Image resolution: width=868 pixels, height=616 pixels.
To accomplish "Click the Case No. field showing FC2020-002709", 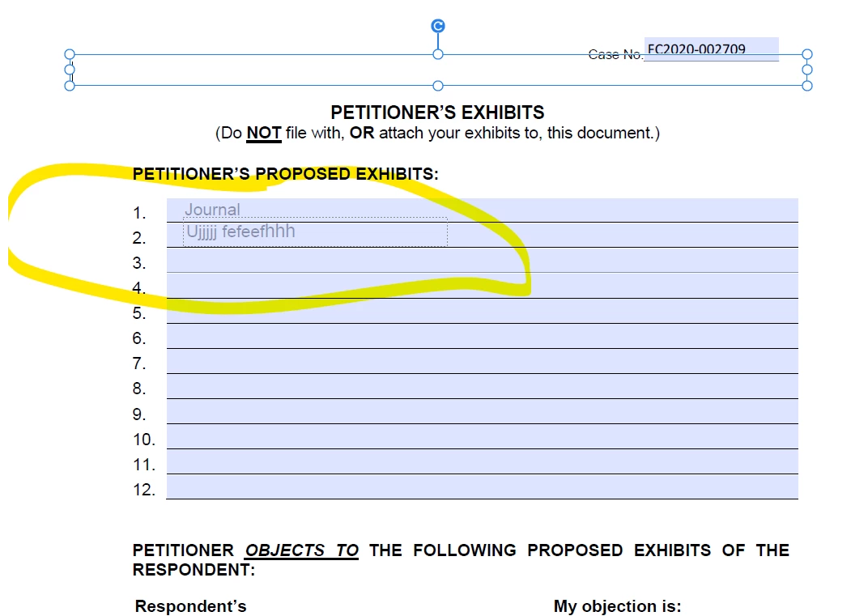I will click(x=712, y=49).
